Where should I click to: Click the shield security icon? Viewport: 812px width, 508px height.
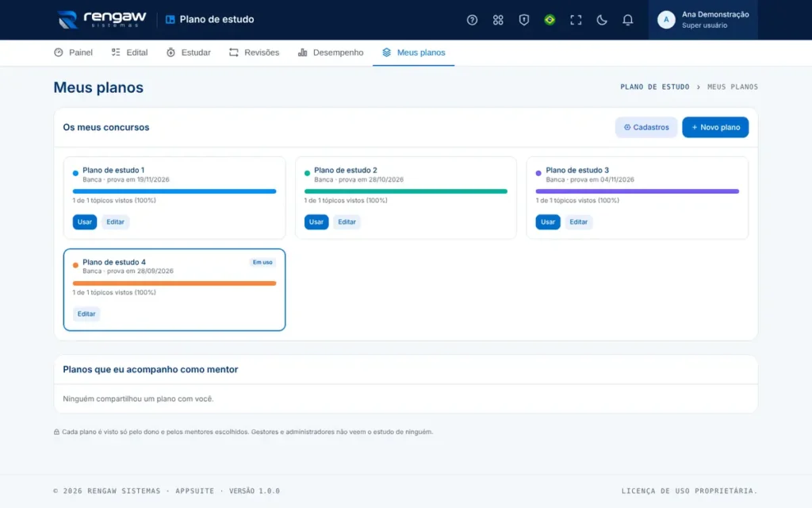(x=523, y=20)
